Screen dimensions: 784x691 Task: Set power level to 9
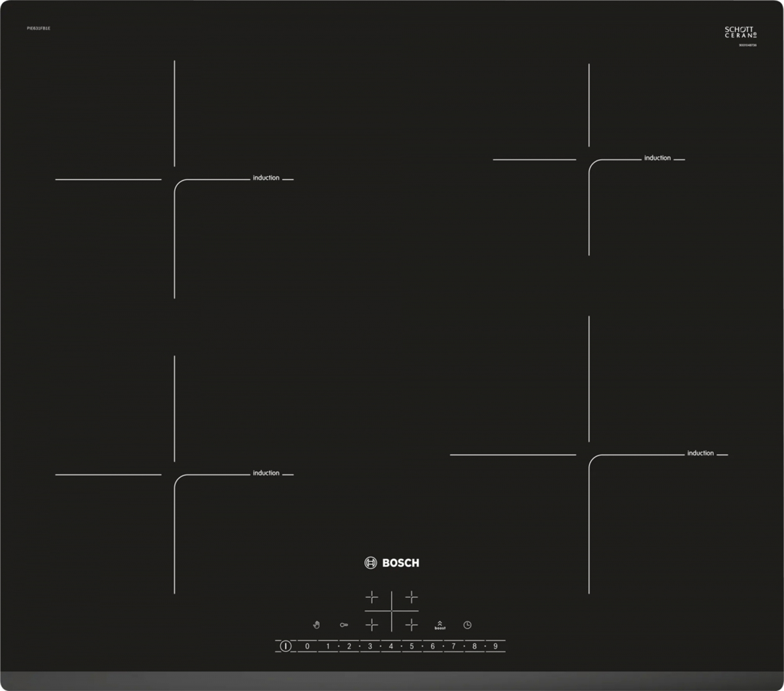[x=495, y=646]
